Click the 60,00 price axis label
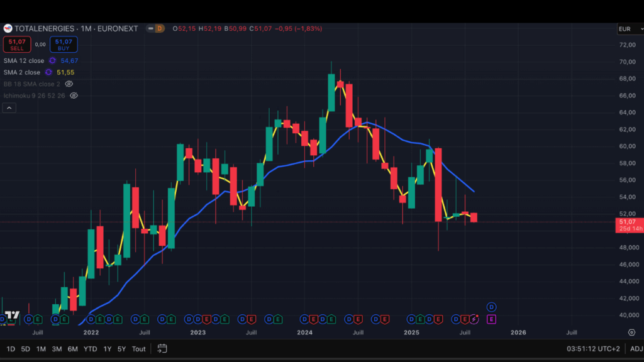The image size is (644, 362). 627,146
